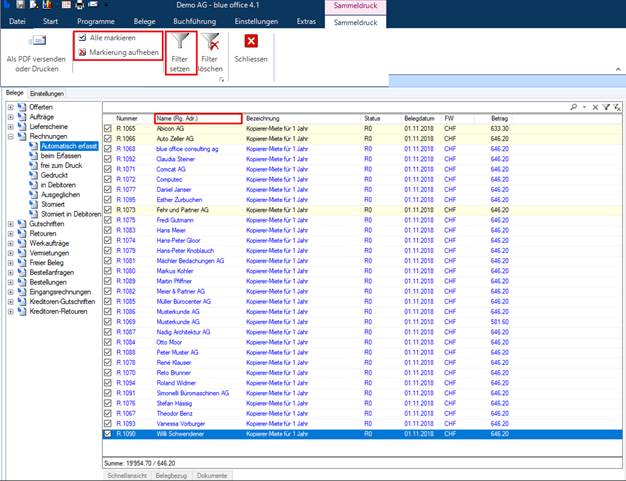Collapse the ribbon with the chevron arrow
Viewport: 626px width, 481px height.
click(x=618, y=69)
